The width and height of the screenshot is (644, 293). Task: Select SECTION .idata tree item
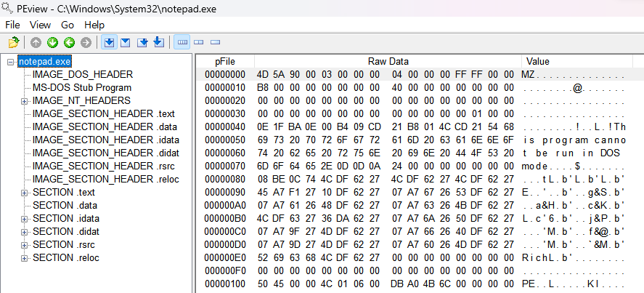point(66,219)
